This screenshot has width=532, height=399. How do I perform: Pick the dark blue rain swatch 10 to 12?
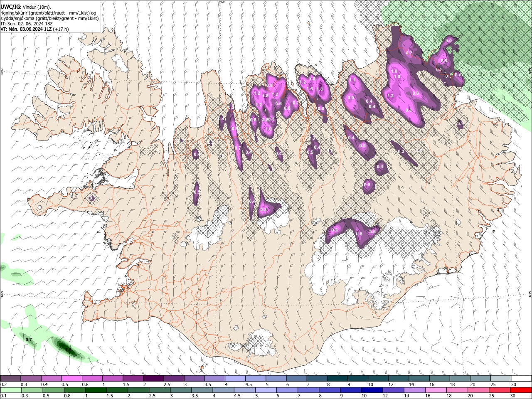(x=372, y=390)
